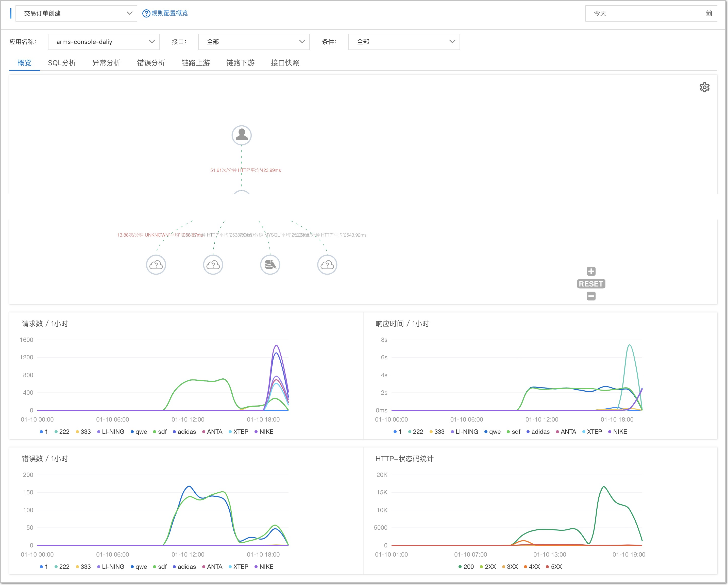
Task: Click the help icon beside 规则配置概览
Action: pyautogui.click(x=146, y=13)
